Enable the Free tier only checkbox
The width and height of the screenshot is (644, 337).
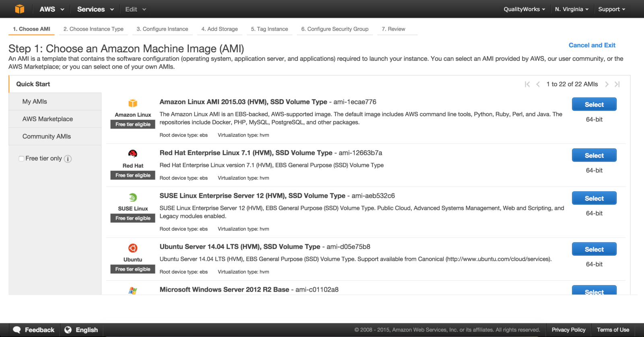(x=21, y=158)
